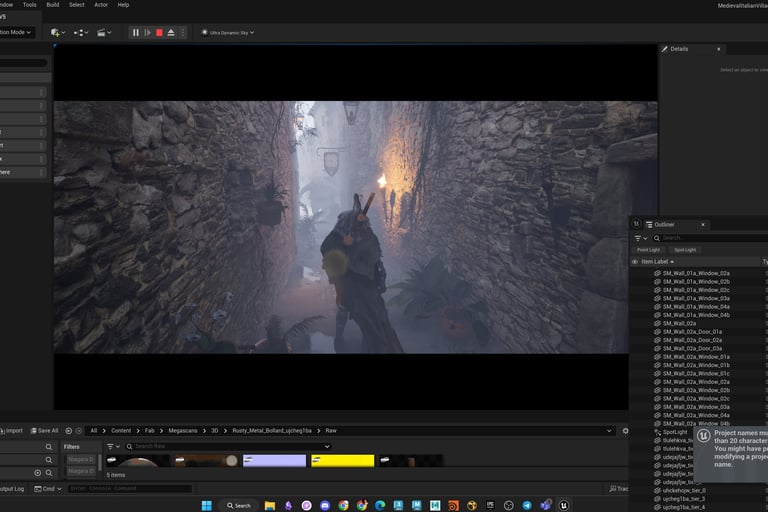Open the Build menu

(x=53, y=5)
